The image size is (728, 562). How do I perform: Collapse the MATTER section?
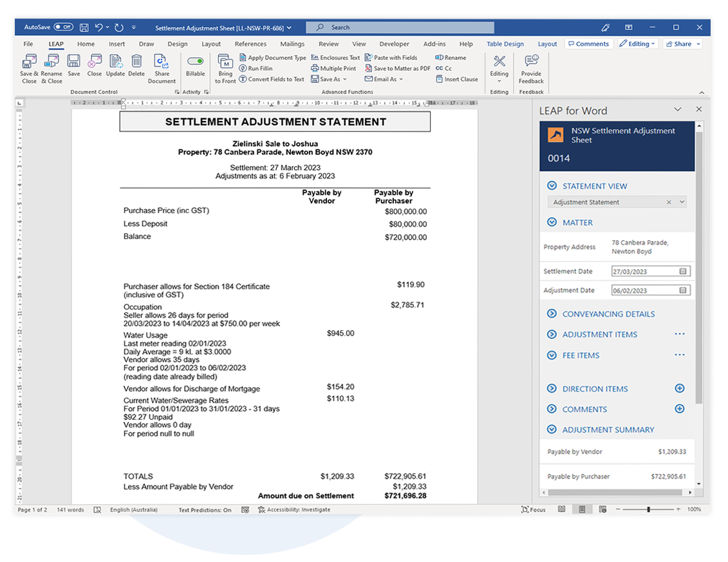tap(552, 222)
